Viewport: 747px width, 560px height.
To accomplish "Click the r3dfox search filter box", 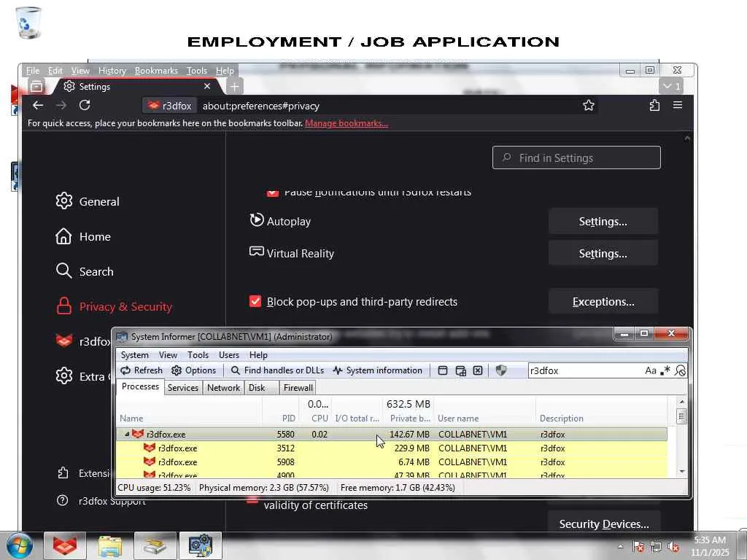I will pyautogui.click(x=585, y=370).
